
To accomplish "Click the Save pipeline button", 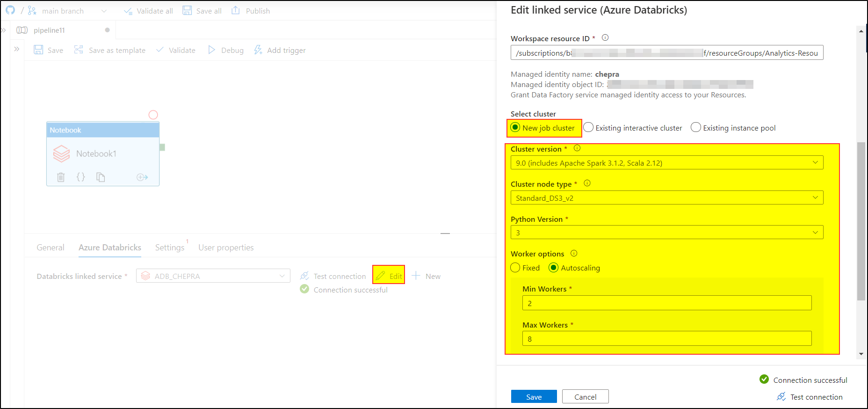I will tap(49, 50).
